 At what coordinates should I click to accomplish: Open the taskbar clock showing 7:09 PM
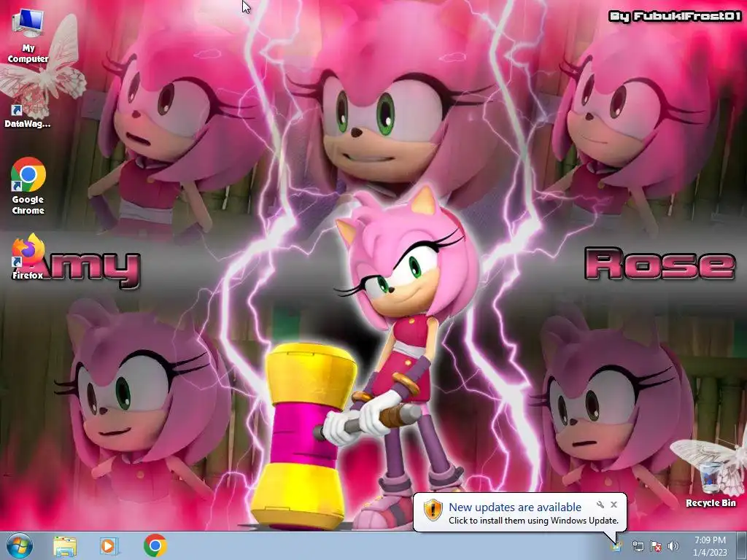click(710, 545)
